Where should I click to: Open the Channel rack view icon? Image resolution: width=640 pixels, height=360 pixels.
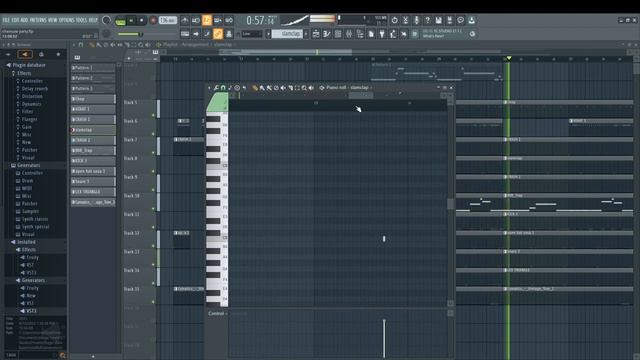pyautogui.click(x=338, y=34)
